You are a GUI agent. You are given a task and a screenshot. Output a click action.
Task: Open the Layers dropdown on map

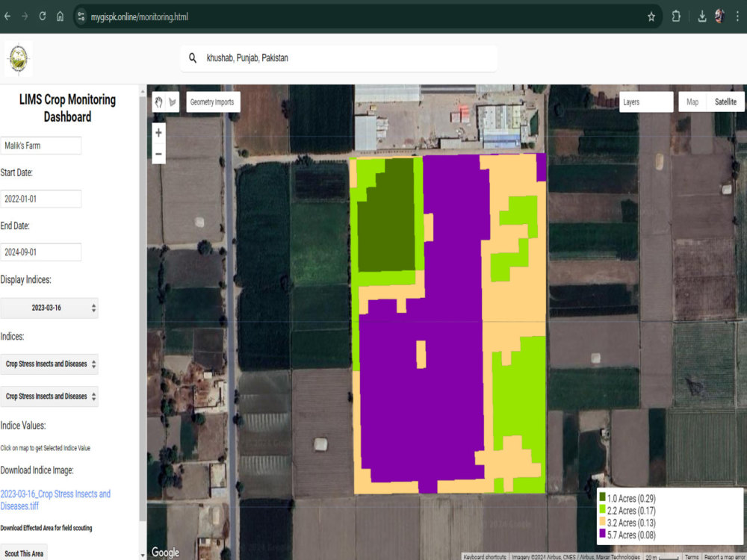646,102
